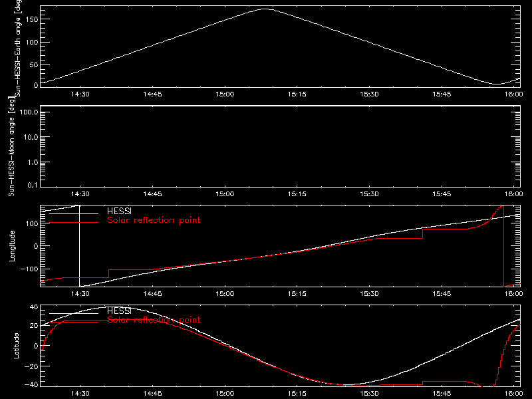The width and height of the screenshot is (532, 399).
Task: Click white HESSI legend line in Longitude panel
Action: point(74,213)
